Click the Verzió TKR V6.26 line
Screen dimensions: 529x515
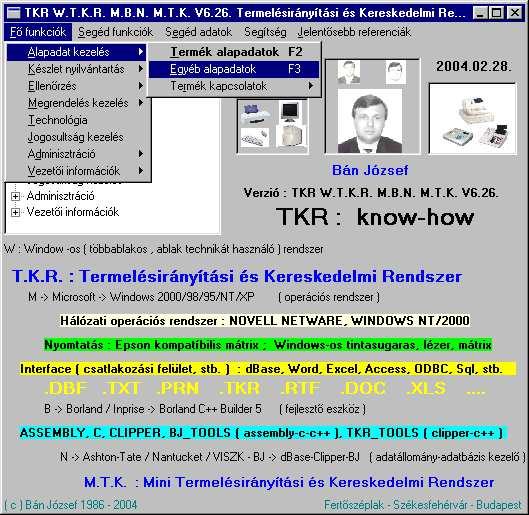371,193
